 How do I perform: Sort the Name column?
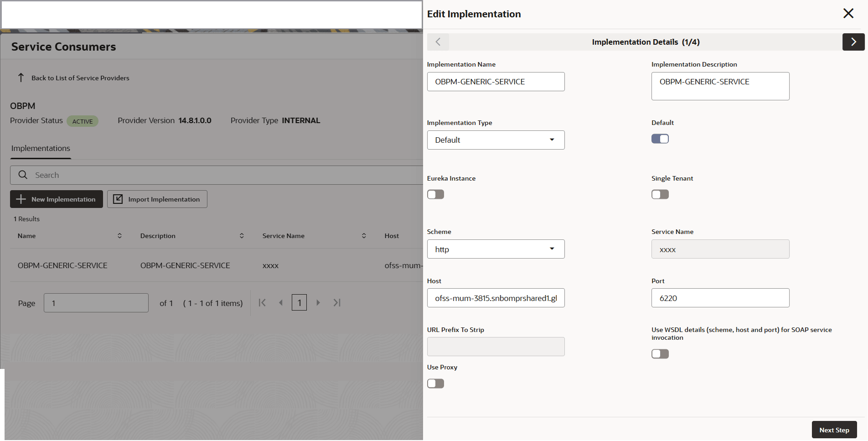[119, 236]
